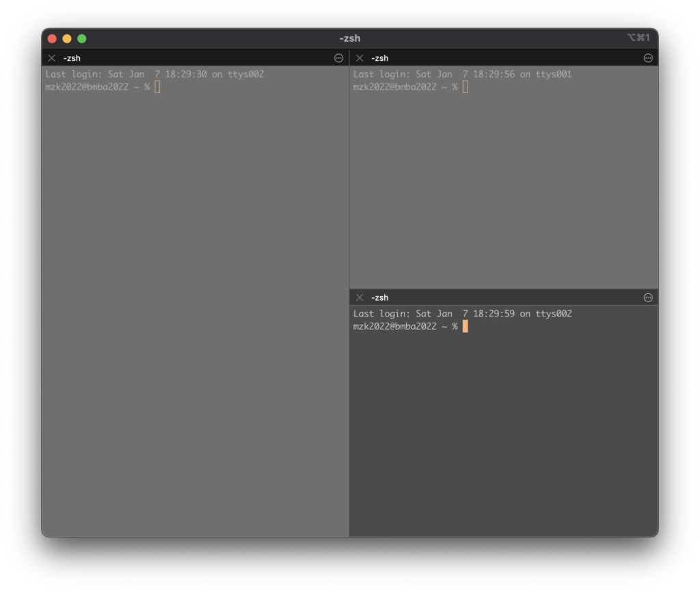700x592 pixels.
Task: Open the ellipsis menu of the 18:29:59 pane
Action: tap(648, 297)
